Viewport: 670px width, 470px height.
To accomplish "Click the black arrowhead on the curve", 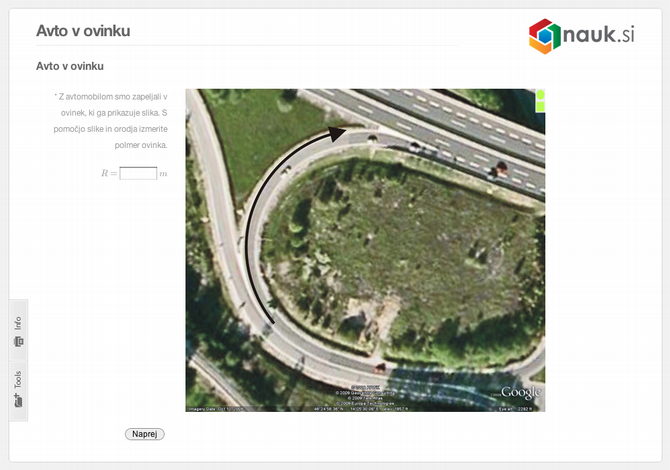I will [x=338, y=130].
